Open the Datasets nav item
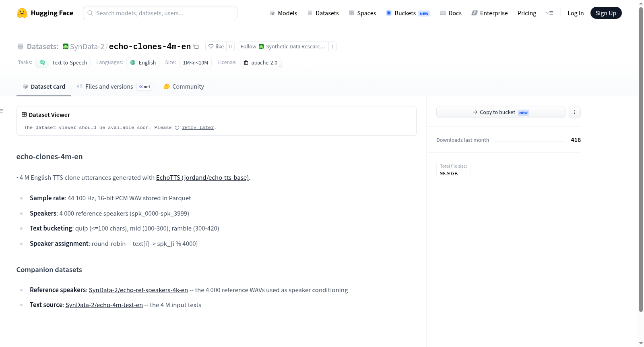 [x=323, y=13]
